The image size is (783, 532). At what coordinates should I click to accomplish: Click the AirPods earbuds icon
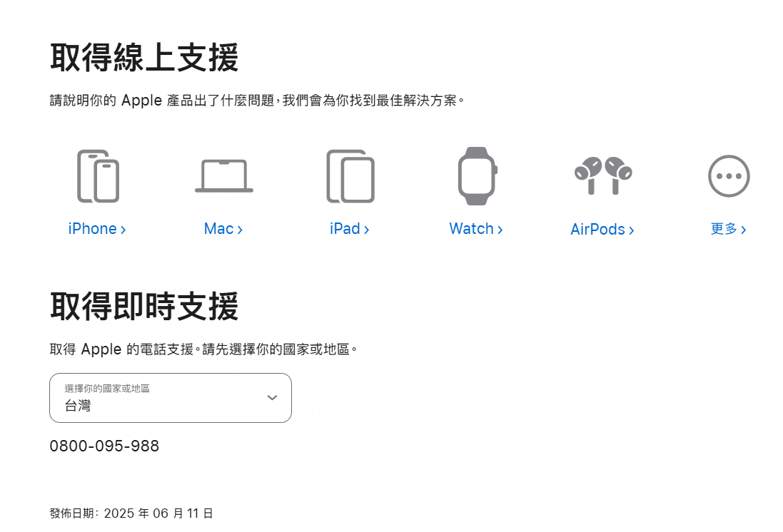(x=602, y=175)
